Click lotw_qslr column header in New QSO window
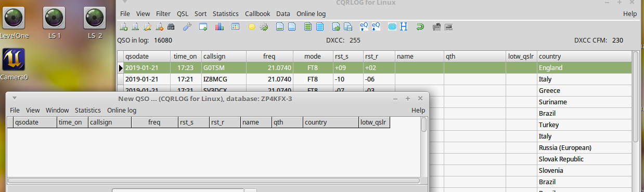Viewport: 644px width, 192px height. (374, 122)
